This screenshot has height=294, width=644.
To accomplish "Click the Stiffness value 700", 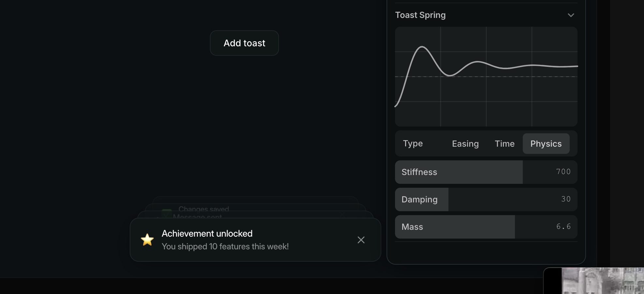I will pos(563,172).
